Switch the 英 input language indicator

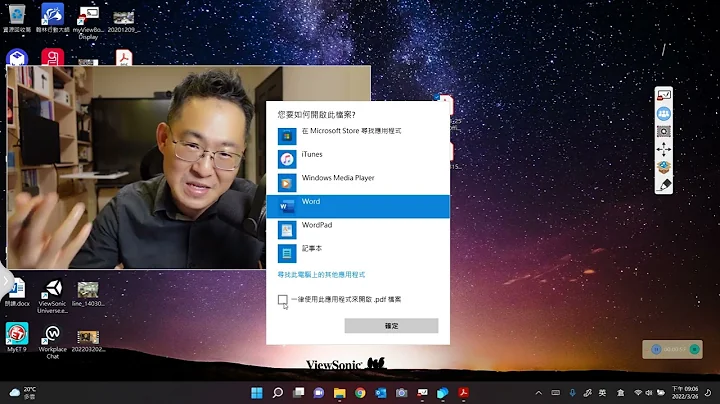click(x=602, y=393)
